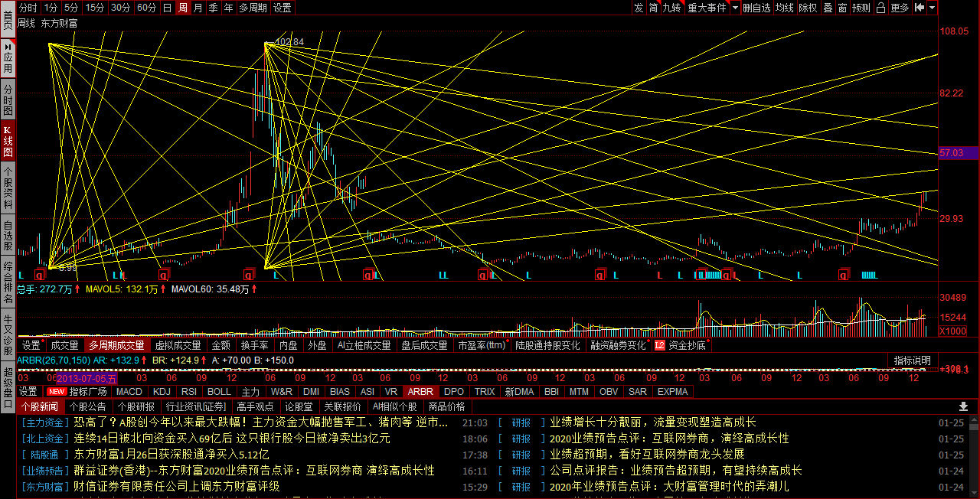Toggle 除权 ex-rights adjustment
Image resolution: width=980 pixels, height=499 pixels.
click(x=808, y=8)
